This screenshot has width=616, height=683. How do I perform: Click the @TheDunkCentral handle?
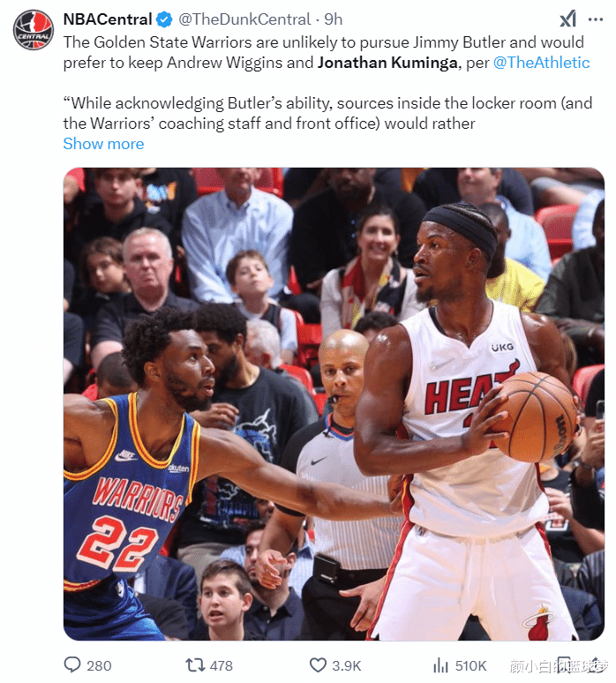coord(244,19)
